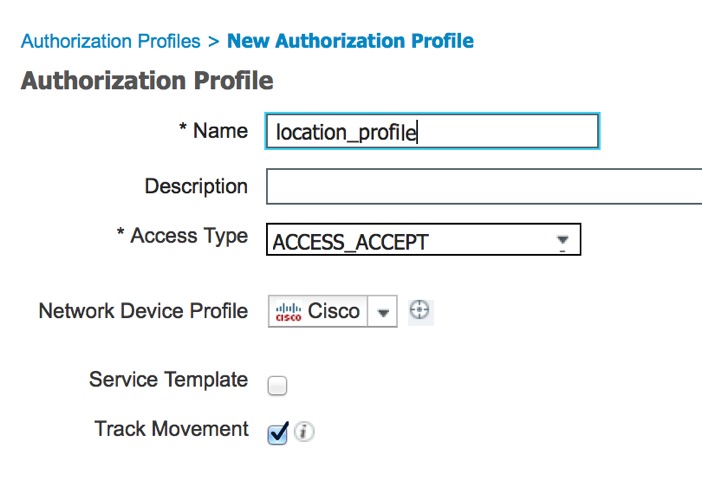Click the Access Type label
702x501 pixels.
[183, 236]
